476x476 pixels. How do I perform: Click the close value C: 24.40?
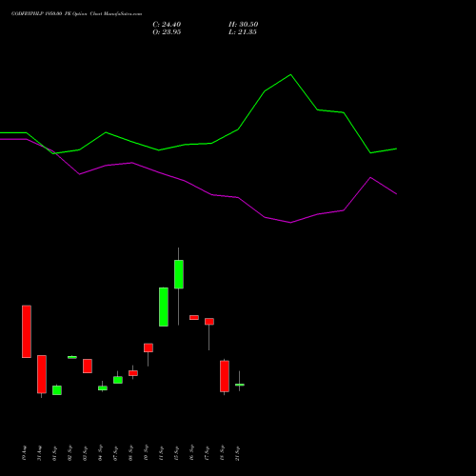point(167,25)
